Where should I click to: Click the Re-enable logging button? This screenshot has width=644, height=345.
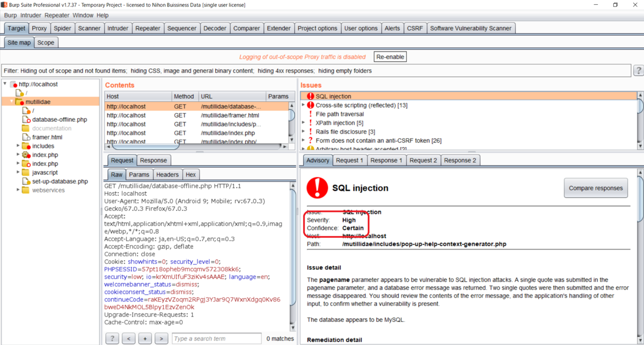coord(390,57)
